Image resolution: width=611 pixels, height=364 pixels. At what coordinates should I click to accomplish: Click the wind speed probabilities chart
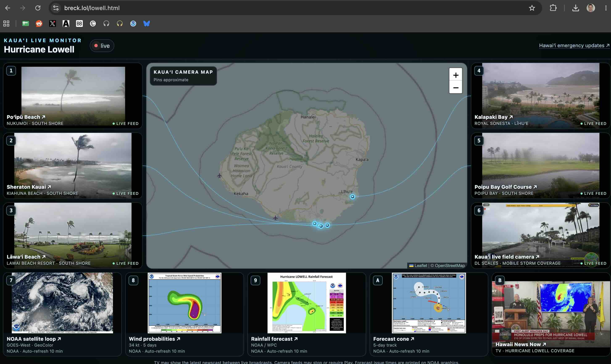185,303
